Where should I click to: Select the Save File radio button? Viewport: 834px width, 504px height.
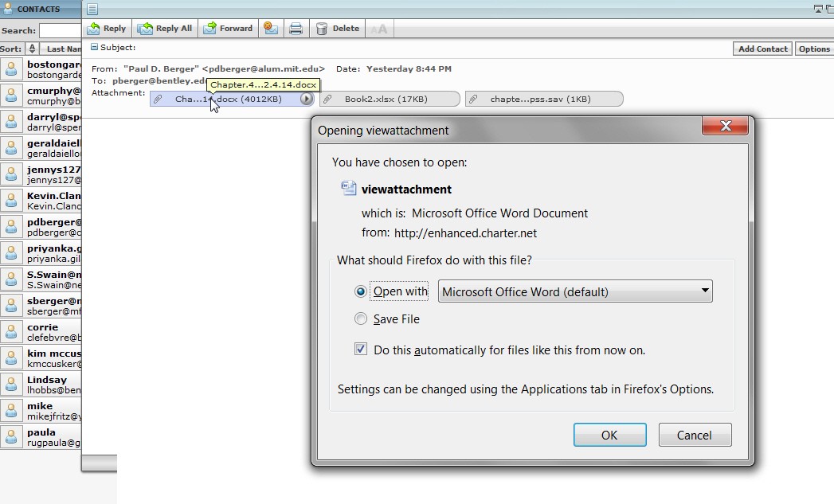[x=361, y=318]
